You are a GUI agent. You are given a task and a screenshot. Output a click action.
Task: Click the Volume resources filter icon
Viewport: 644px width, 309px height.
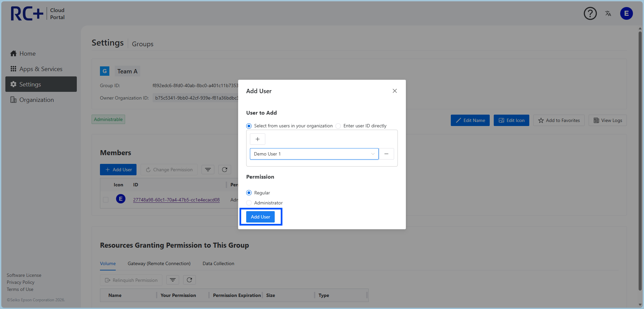pyautogui.click(x=173, y=280)
